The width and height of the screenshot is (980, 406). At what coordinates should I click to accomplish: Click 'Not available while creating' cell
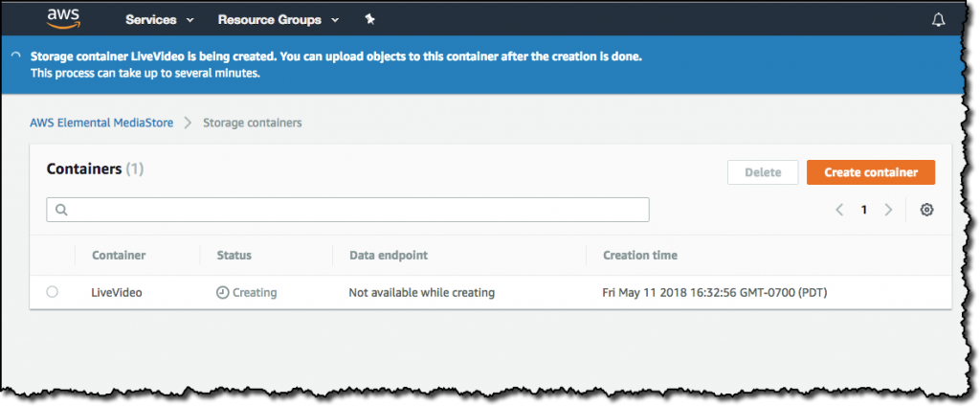(422, 292)
